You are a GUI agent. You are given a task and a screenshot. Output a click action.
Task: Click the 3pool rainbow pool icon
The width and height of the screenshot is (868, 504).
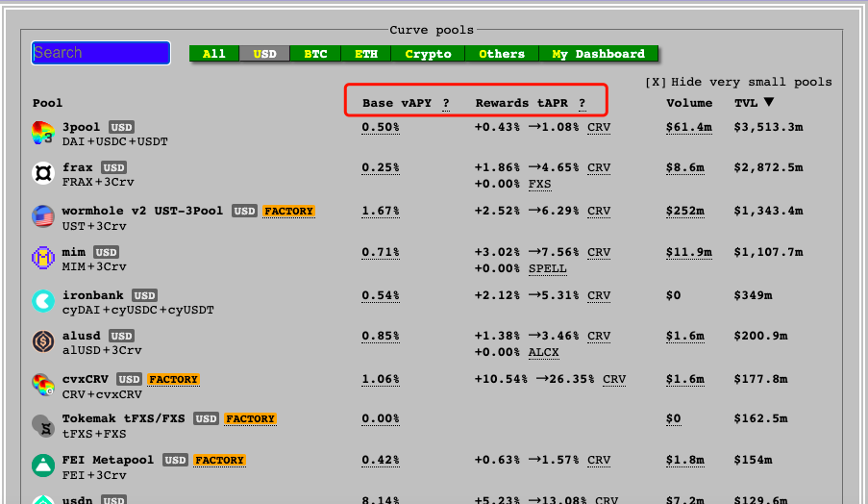(42, 134)
